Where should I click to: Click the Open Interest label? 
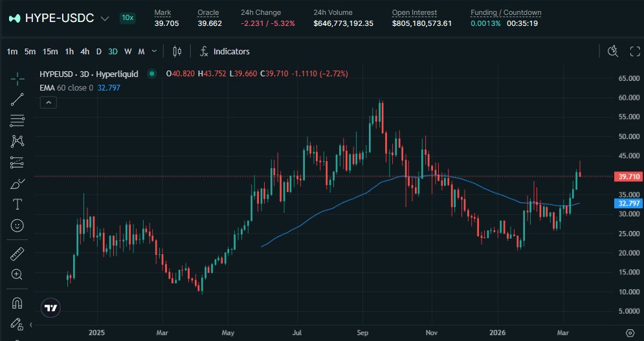click(414, 13)
